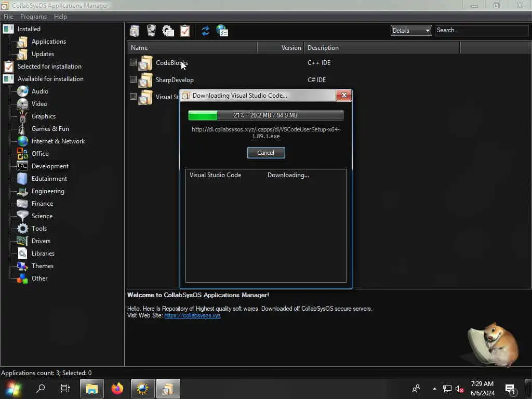
Task: Open taskbar search magnifier
Action: tap(41, 388)
